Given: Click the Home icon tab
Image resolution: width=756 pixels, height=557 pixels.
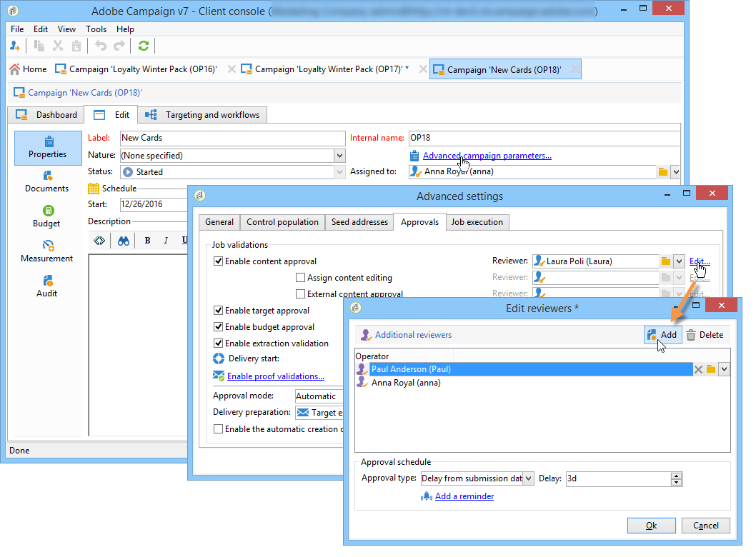Looking at the screenshot, I should (x=28, y=69).
